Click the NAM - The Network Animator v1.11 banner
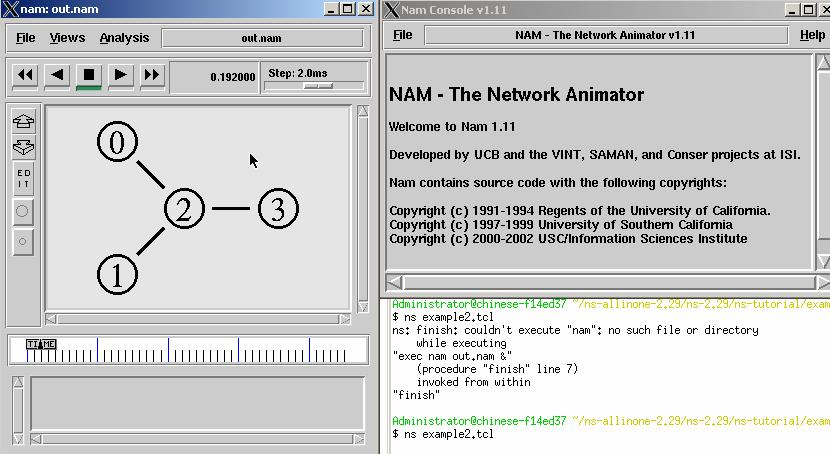This screenshot has height=454, width=830. pyautogui.click(x=606, y=35)
